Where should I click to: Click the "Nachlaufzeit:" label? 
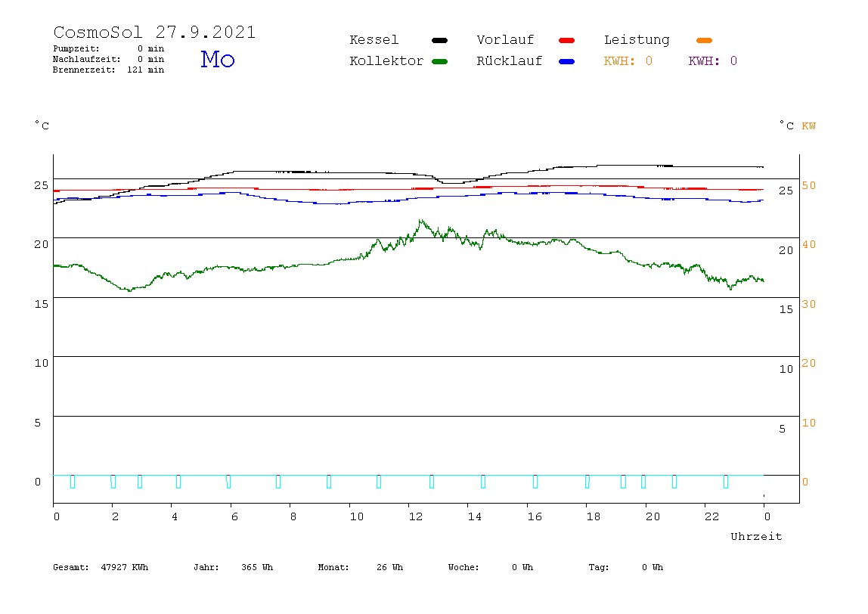pos(87,59)
